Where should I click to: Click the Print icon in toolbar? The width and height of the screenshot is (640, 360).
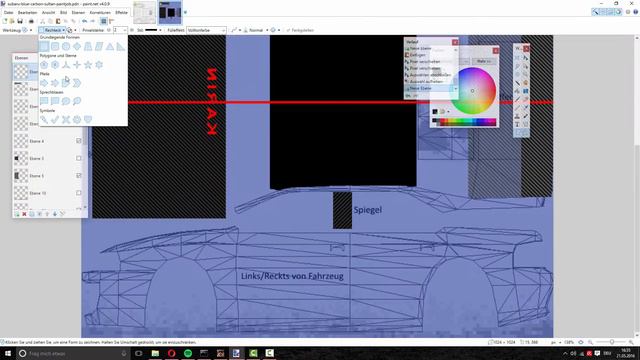click(31, 21)
